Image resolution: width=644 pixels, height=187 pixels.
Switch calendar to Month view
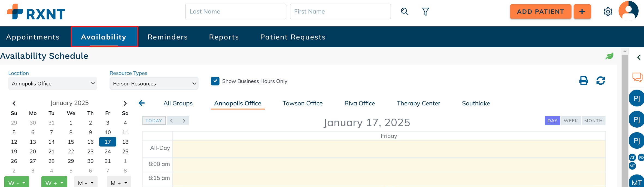coord(593,121)
